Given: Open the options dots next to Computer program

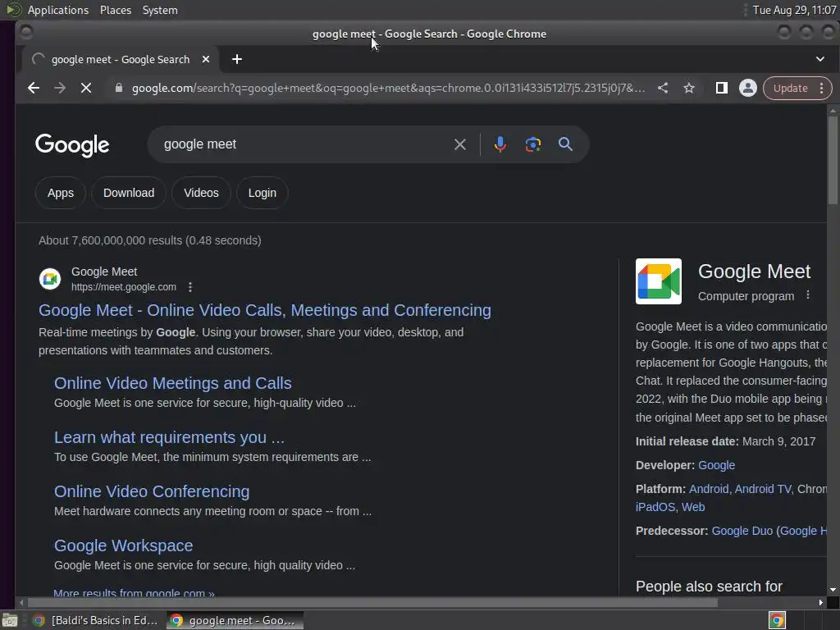Looking at the screenshot, I should [808, 295].
